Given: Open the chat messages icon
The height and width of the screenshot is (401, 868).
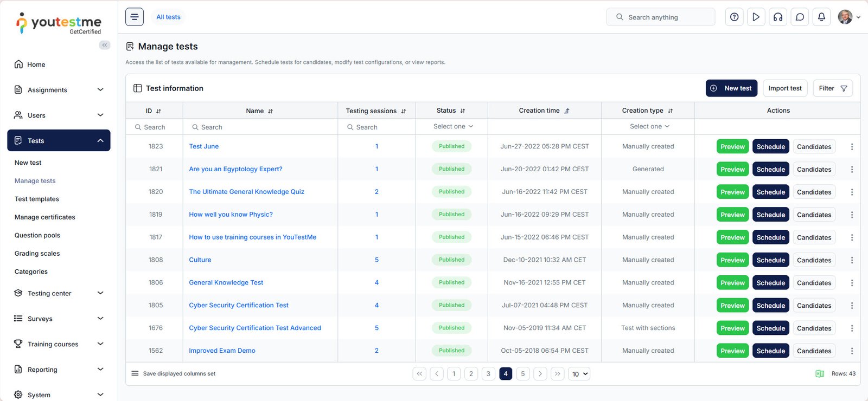Looking at the screenshot, I should pos(800,17).
